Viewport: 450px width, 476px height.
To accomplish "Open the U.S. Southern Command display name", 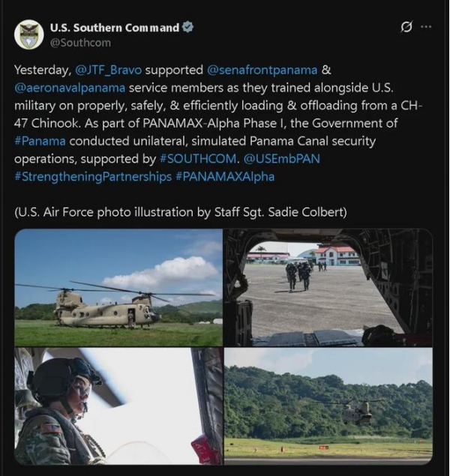I will pos(115,28).
